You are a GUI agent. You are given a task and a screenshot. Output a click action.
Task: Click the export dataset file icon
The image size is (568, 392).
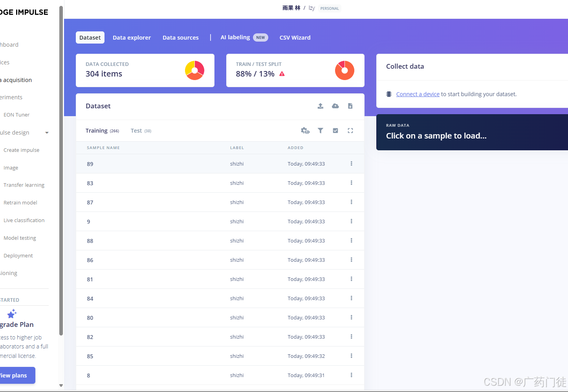350,106
